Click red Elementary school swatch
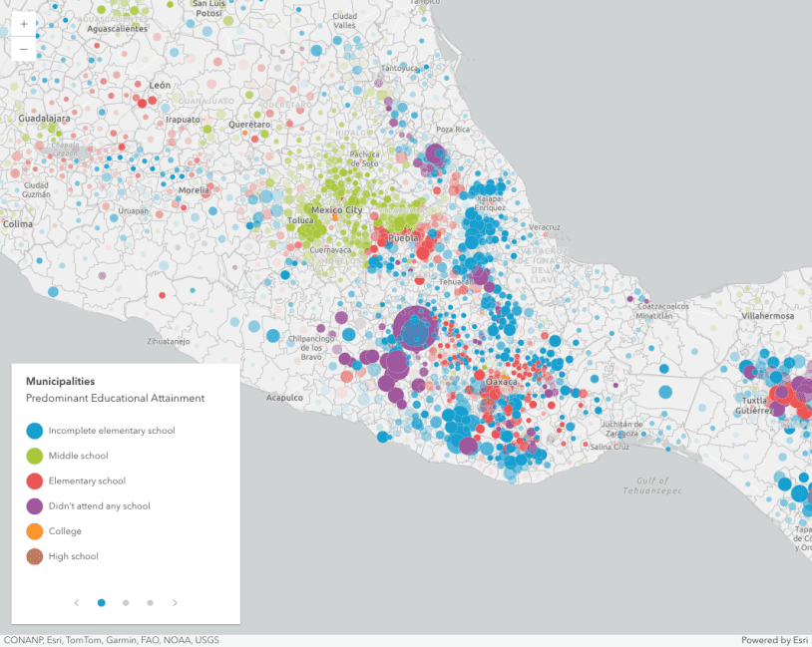The image size is (812, 647). point(35,481)
